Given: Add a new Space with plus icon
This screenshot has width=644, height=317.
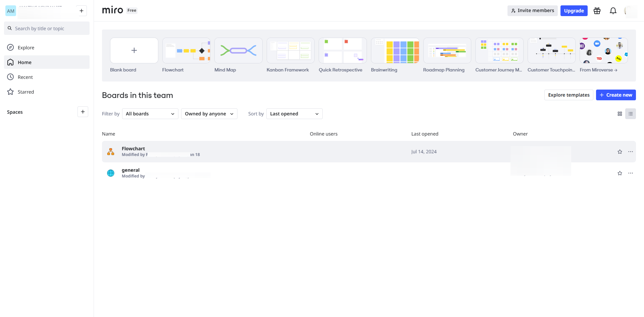Looking at the screenshot, I should [83, 112].
